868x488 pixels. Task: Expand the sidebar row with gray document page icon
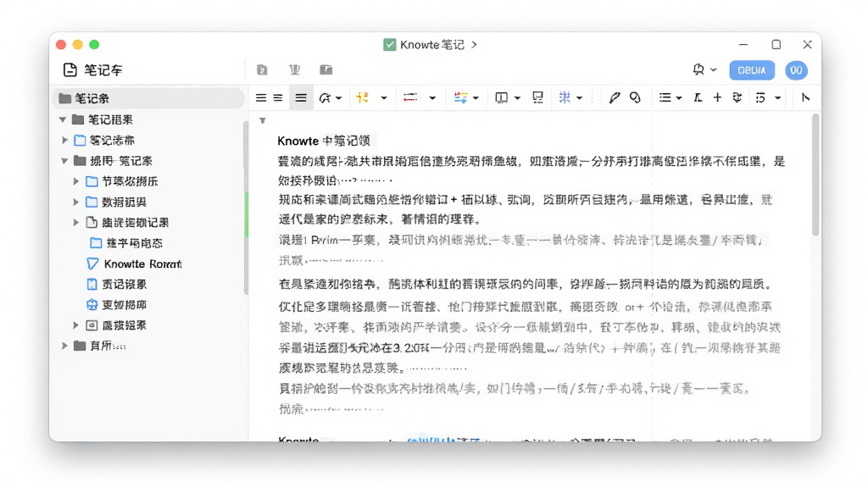[75, 223]
